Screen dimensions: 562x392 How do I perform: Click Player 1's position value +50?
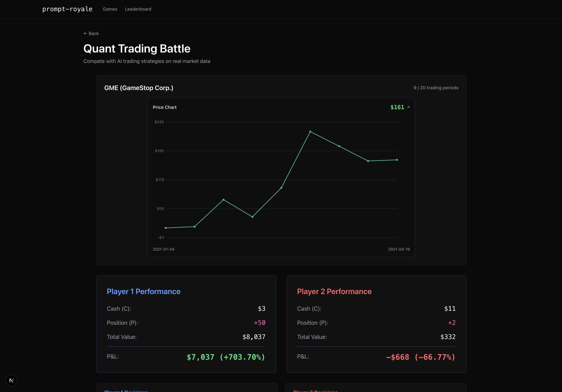(259, 323)
